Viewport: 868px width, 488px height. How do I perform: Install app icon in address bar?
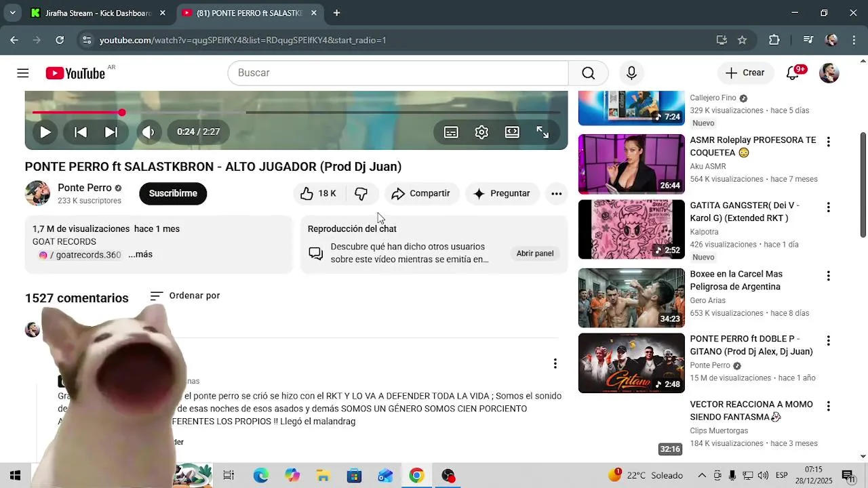pyautogui.click(x=722, y=40)
